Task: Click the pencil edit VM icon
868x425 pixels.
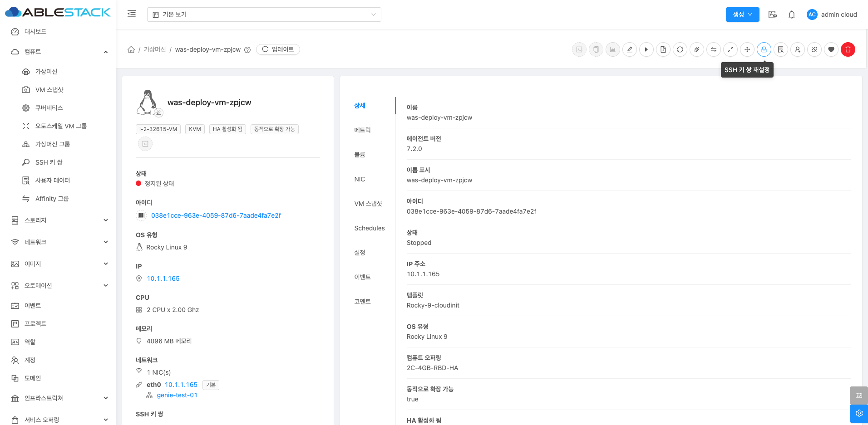Action: [x=629, y=49]
